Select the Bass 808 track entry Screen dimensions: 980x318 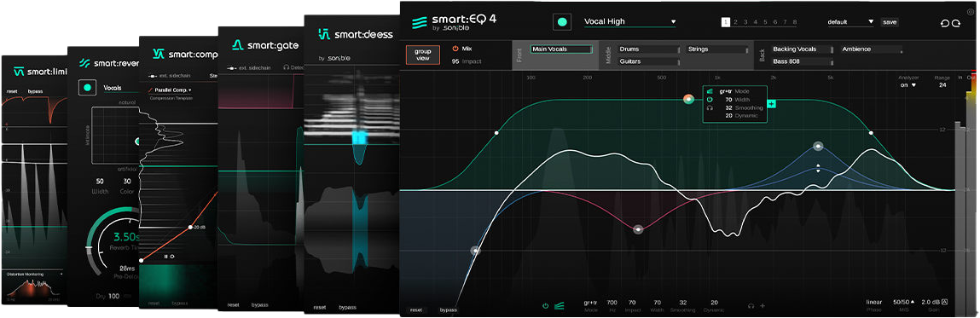(803, 61)
